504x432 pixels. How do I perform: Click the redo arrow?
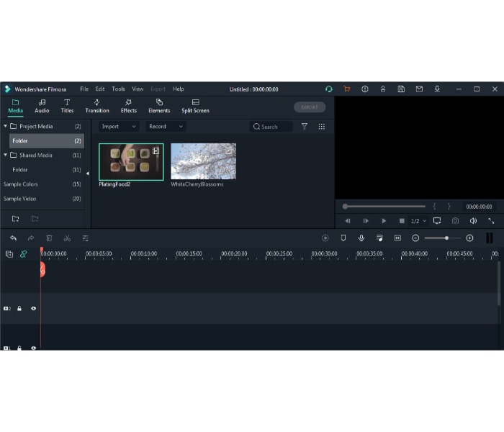(31, 238)
